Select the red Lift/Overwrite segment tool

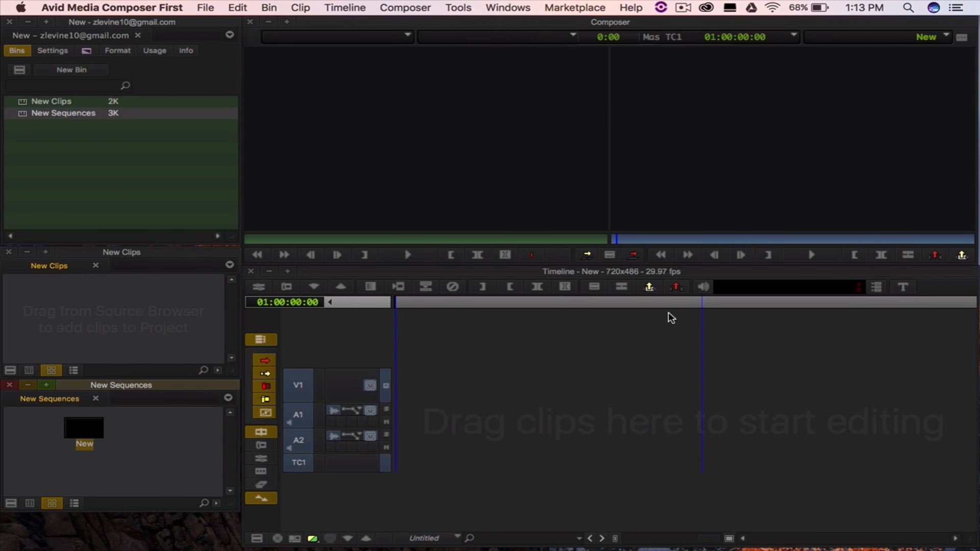pyautogui.click(x=264, y=360)
